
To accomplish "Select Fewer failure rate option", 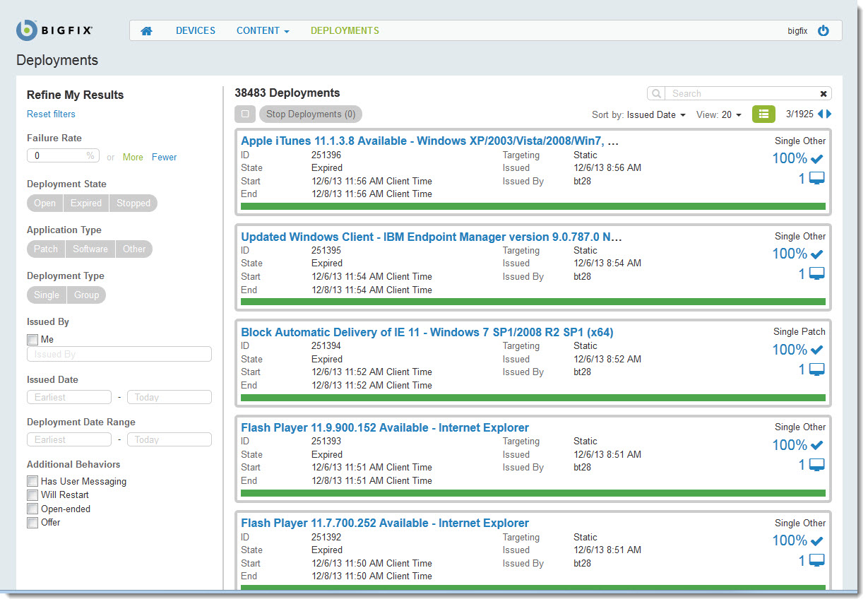I will (165, 158).
